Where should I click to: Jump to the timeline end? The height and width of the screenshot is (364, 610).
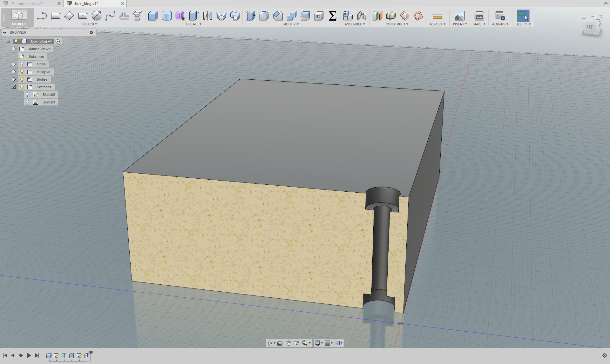[37, 355]
